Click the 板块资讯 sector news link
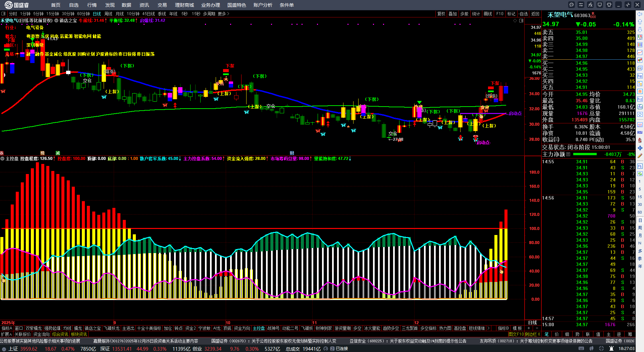The width and height of the screenshot is (644, 352). tap(79, 334)
